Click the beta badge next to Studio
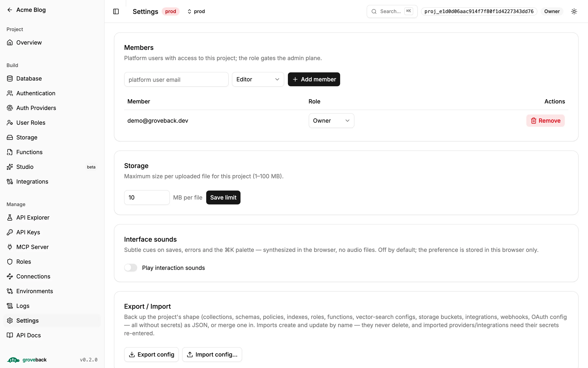Viewport: 588px width, 368px height. click(x=91, y=167)
